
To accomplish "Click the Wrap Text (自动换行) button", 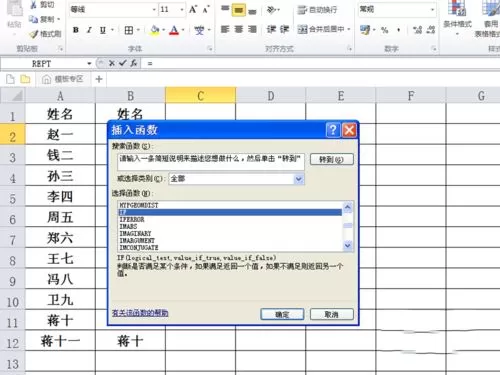I will click(x=317, y=10).
